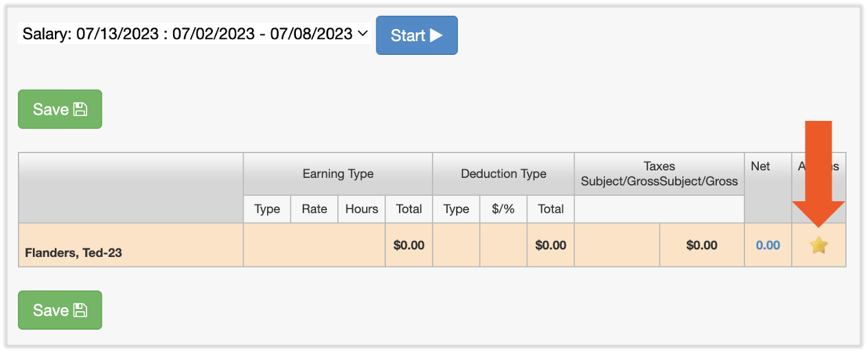Select the Flanders, Ted-23 employee row
Image resolution: width=868 pixels, height=353 pixels.
tap(73, 253)
